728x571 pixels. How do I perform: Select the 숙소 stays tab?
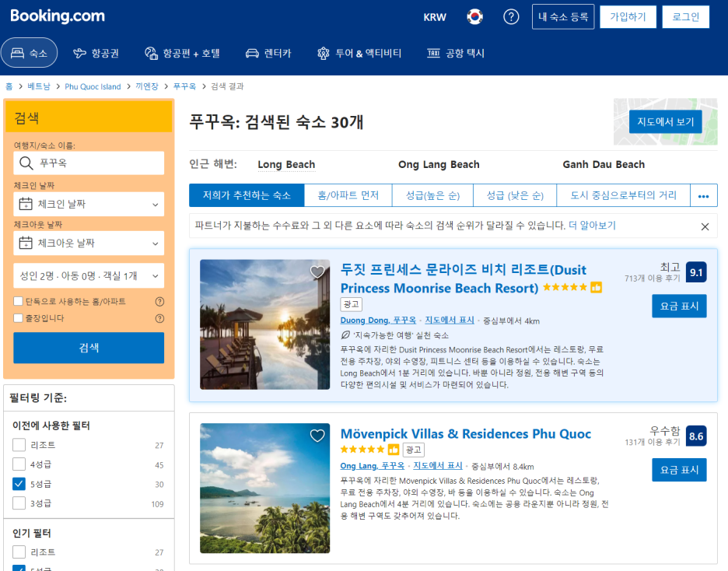(x=30, y=53)
